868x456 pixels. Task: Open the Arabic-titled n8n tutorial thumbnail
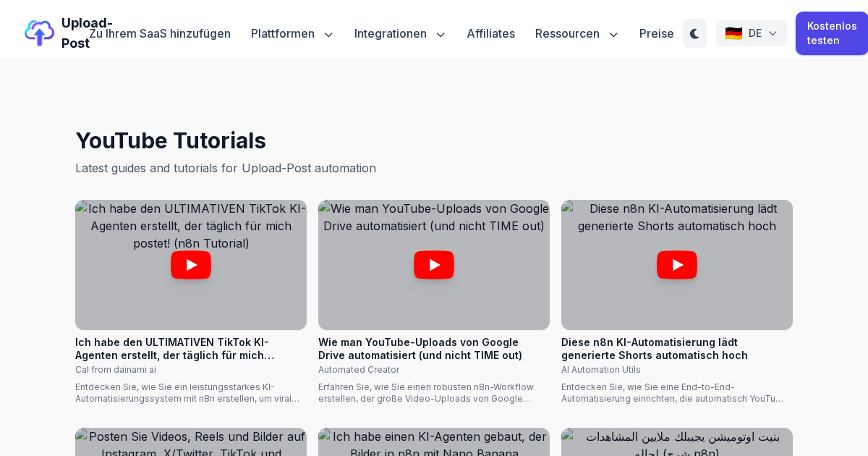[677, 442]
